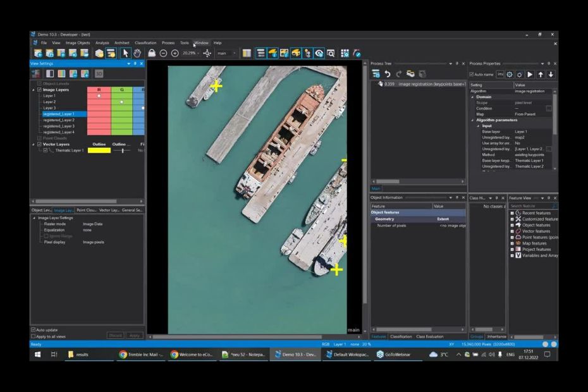Collapse the Algorithm parameters section
The width and height of the screenshot is (588, 392).
tap(472, 120)
